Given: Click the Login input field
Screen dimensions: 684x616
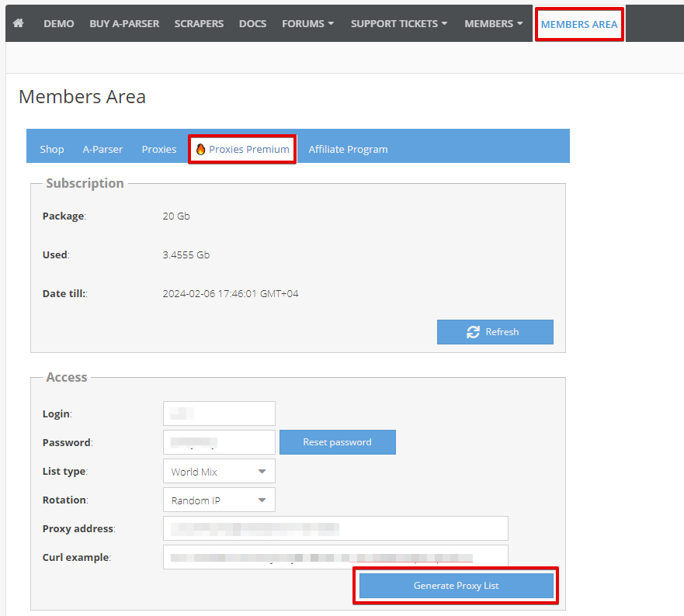Looking at the screenshot, I should click(x=218, y=414).
